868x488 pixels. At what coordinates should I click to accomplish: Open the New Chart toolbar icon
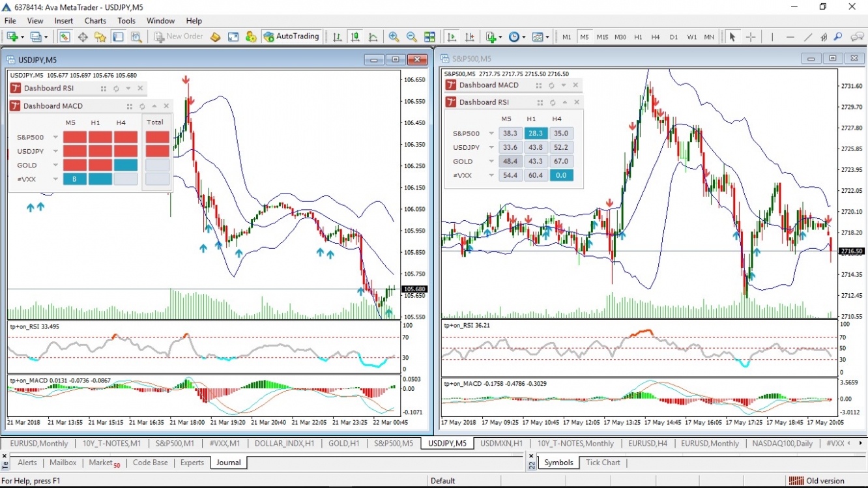[x=12, y=37]
